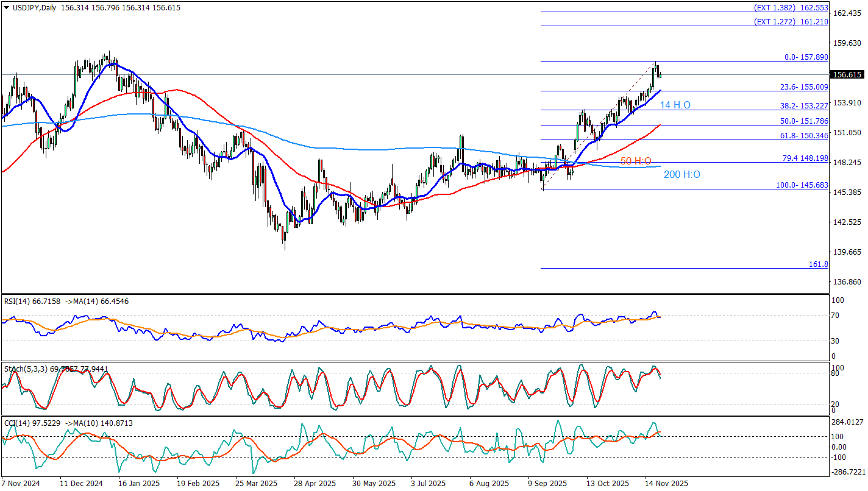Viewport: 868px width, 491px height.
Task: Select the EXT 1.272 161.210 extension label
Action: click(x=791, y=21)
